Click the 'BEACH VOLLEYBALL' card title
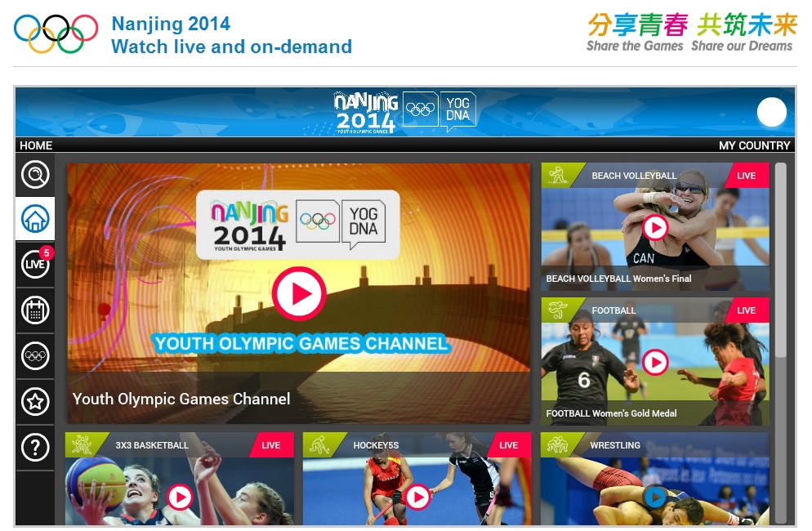This screenshot has width=812, height=531. pos(635,176)
